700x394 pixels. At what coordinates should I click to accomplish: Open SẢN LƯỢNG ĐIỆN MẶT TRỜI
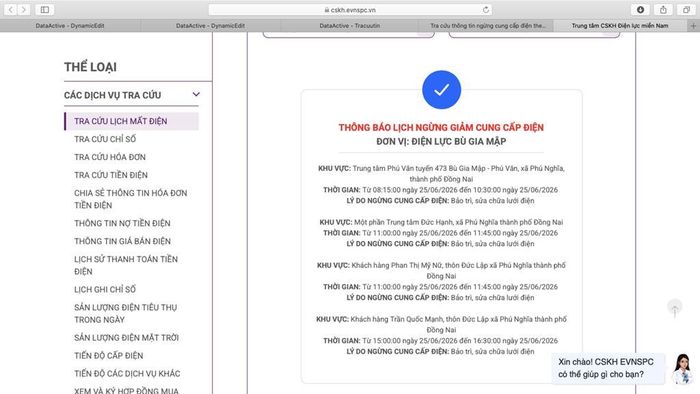126,338
